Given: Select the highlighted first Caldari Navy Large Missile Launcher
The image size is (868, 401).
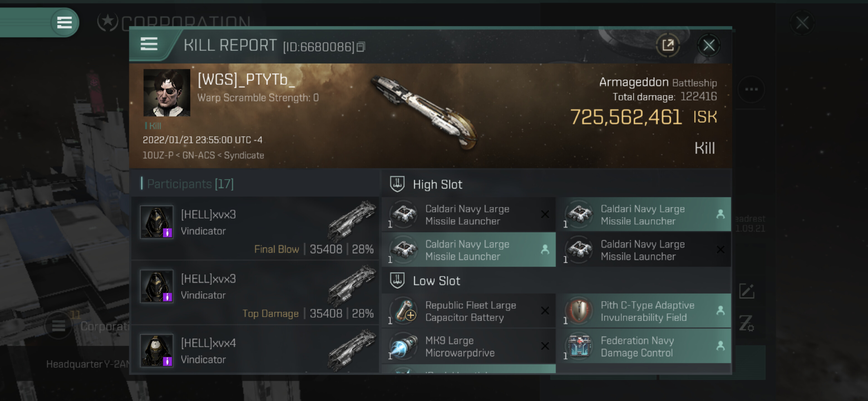Looking at the screenshot, I should point(646,214).
